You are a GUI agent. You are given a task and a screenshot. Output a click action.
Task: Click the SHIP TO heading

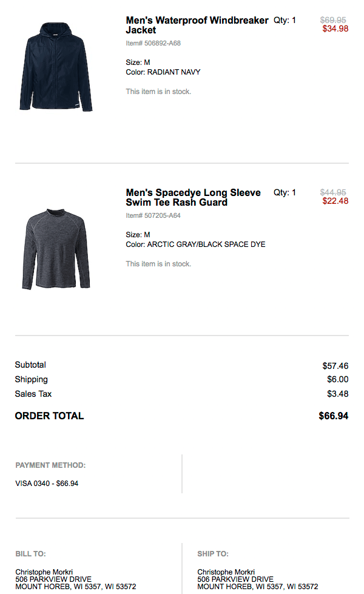coord(212,554)
